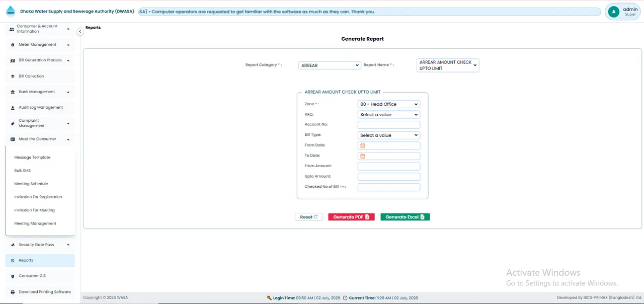Open Message Template submenu item

(x=32, y=158)
